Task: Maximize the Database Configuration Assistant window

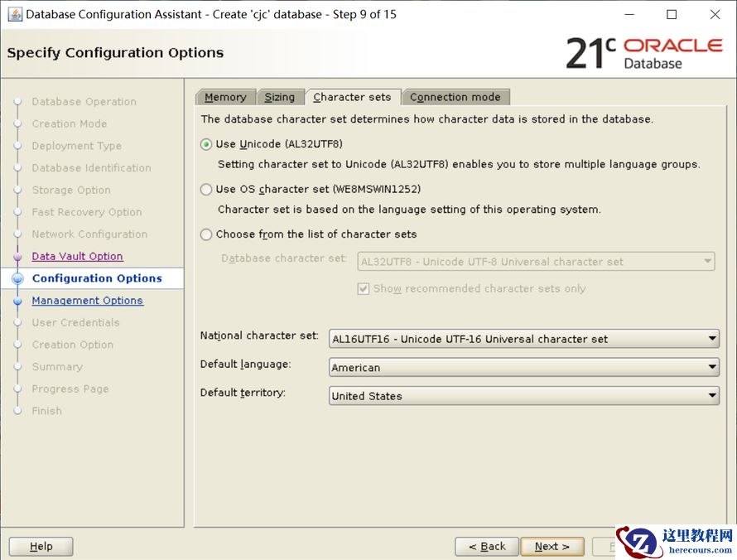Action: pos(672,14)
